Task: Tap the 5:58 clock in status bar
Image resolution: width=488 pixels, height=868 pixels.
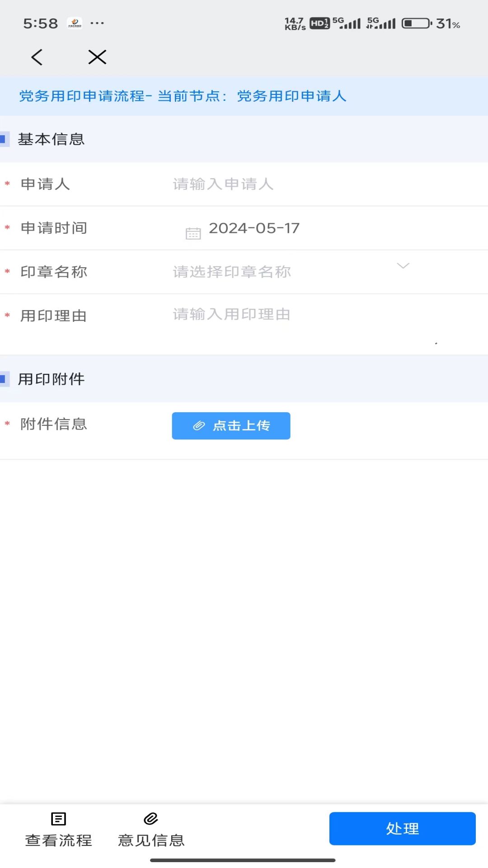Action: [x=41, y=23]
